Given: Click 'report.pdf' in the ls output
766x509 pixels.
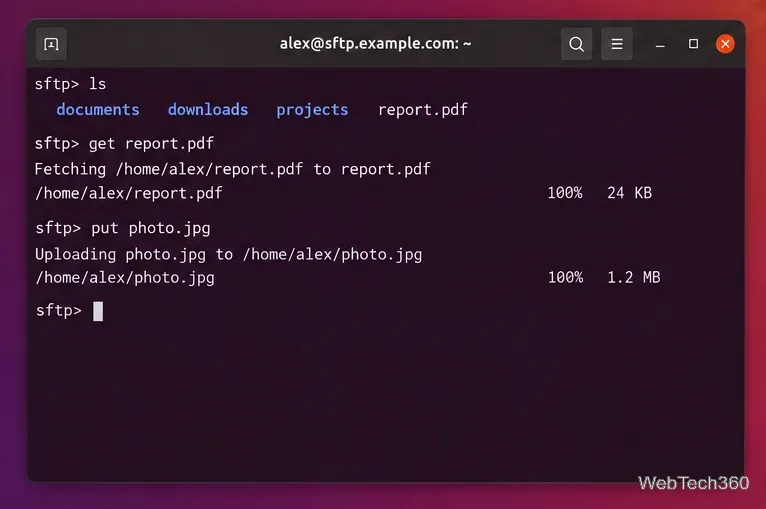Looking at the screenshot, I should [x=423, y=110].
